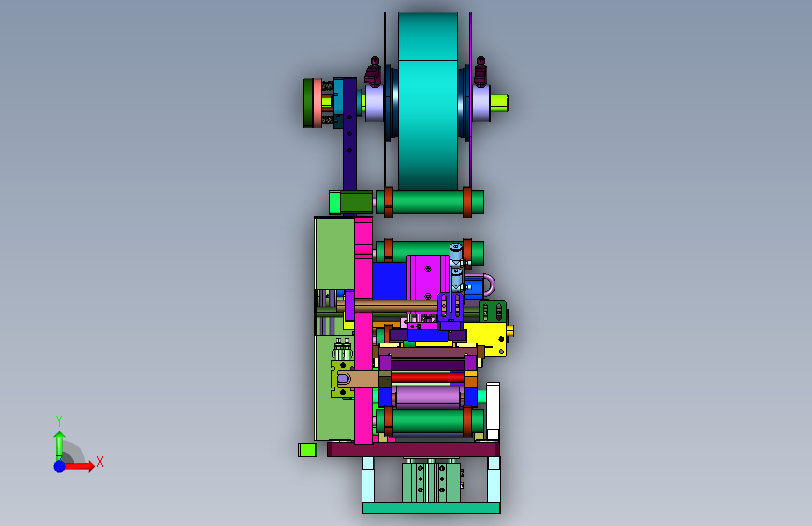Click the blue Z axis ball of the triad
The image size is (812, 526).
point(60,466)
